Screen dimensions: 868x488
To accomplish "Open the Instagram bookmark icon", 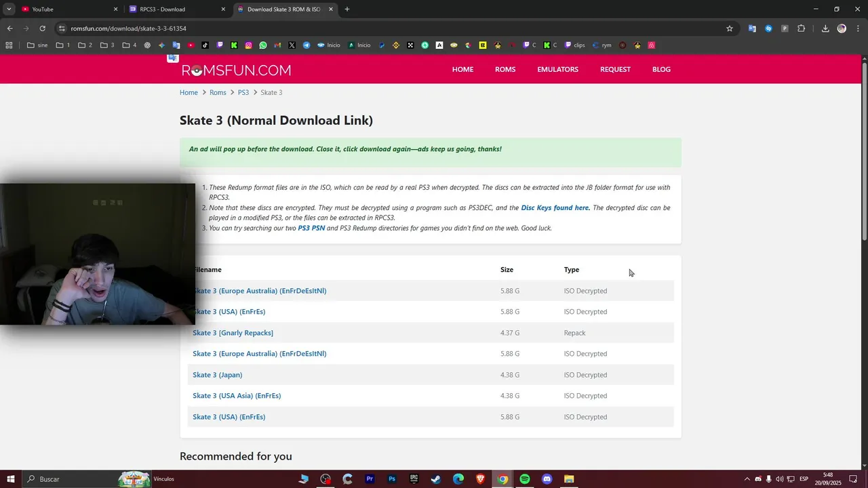I will pyautogui.click(x=249, y=45).
